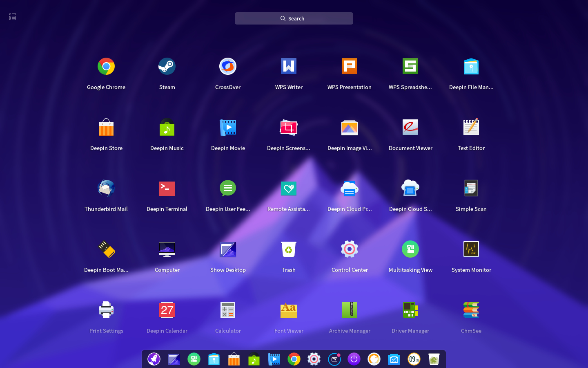The image size is (588, 368).
Task: Open Deepin Movie in launcher grid
Action: (x=228, y=127)
